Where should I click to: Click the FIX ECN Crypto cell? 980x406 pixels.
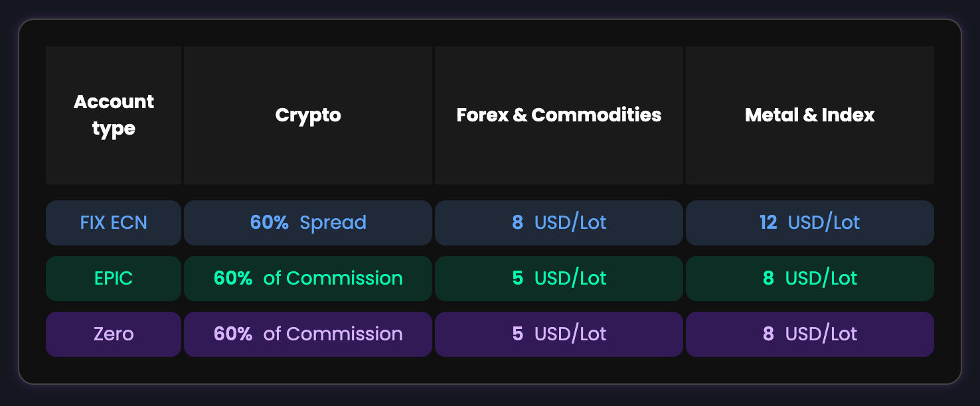[308, 222]
